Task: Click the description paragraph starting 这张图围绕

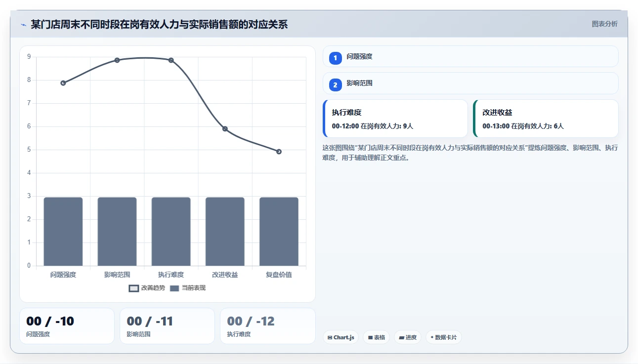Action: (x=470, y=153)
